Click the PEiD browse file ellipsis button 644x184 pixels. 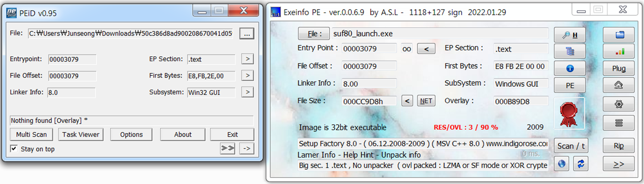[x=247, y=34]
